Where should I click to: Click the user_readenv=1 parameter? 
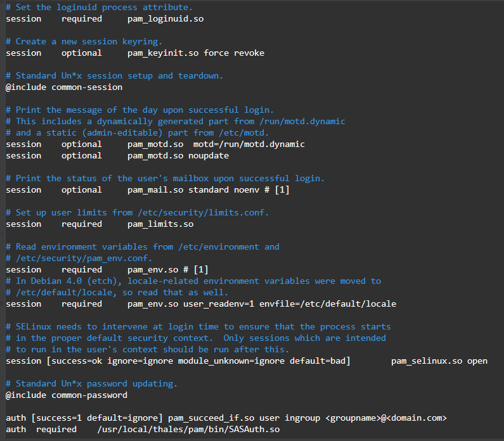[216, 304]
